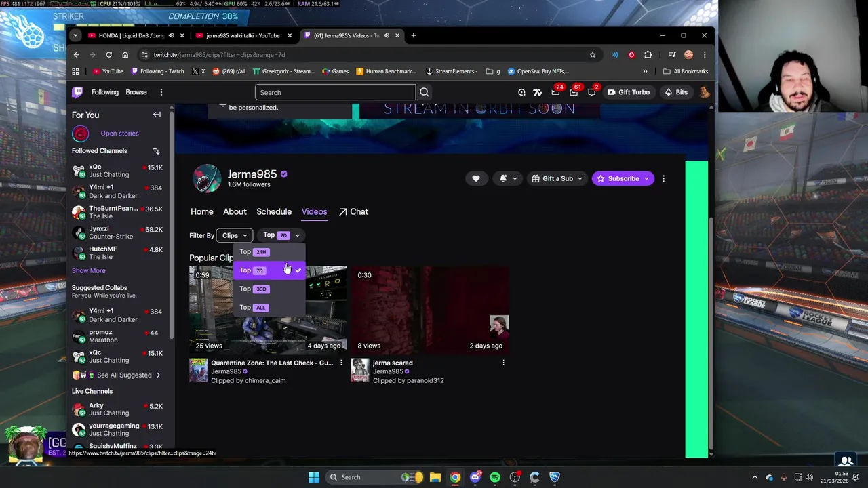Open notifications with 61 badge
The width and height of the screenshot is (868, 488).
tap(574, 92)
